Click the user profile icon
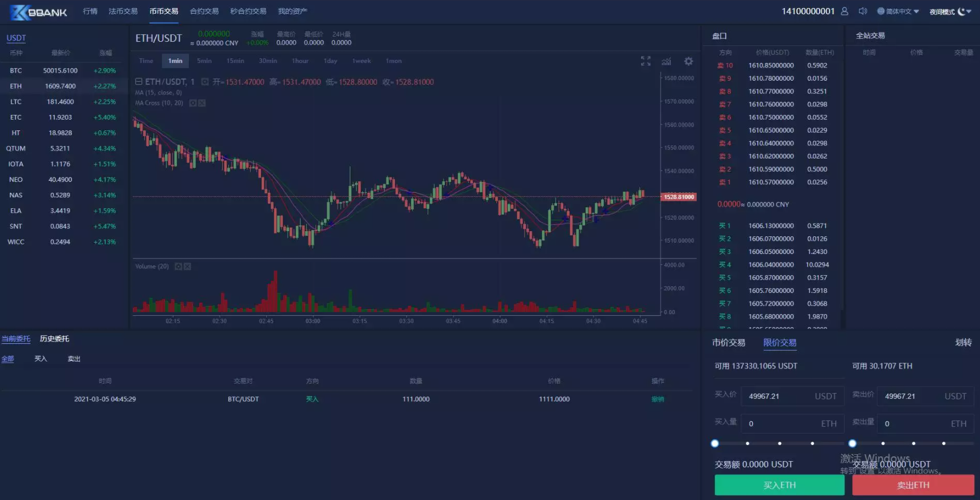Screen dimensions: 980x500 click(x=844, y=11)
